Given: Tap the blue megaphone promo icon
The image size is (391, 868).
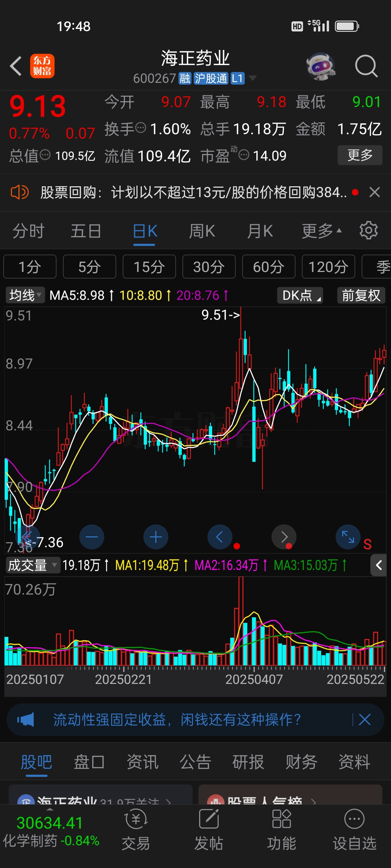Looking at the screenshot, I should pos(25,720).
